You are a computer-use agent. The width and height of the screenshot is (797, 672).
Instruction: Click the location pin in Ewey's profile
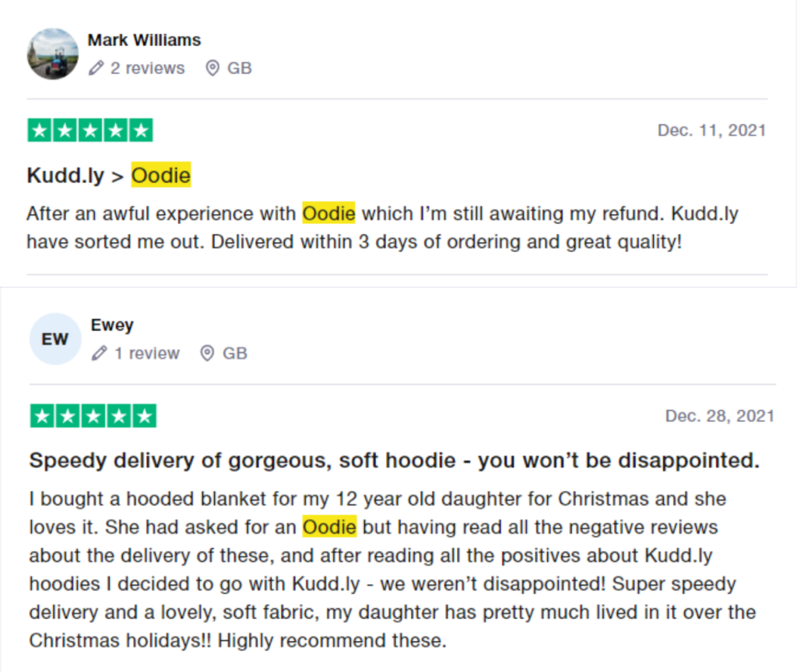207,354
